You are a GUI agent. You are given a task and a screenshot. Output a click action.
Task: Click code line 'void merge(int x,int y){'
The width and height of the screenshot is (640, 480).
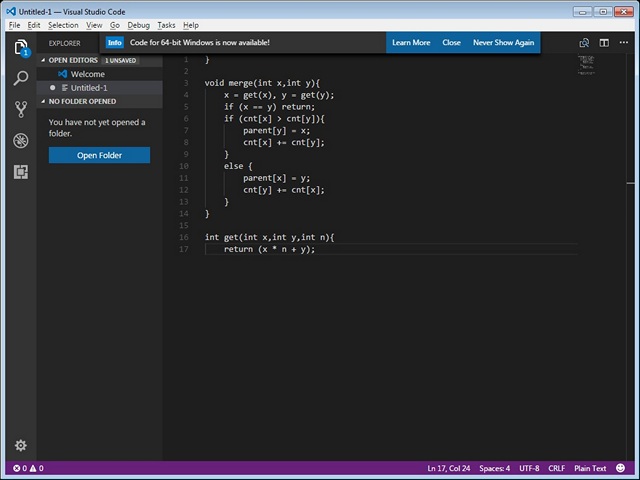262,83
